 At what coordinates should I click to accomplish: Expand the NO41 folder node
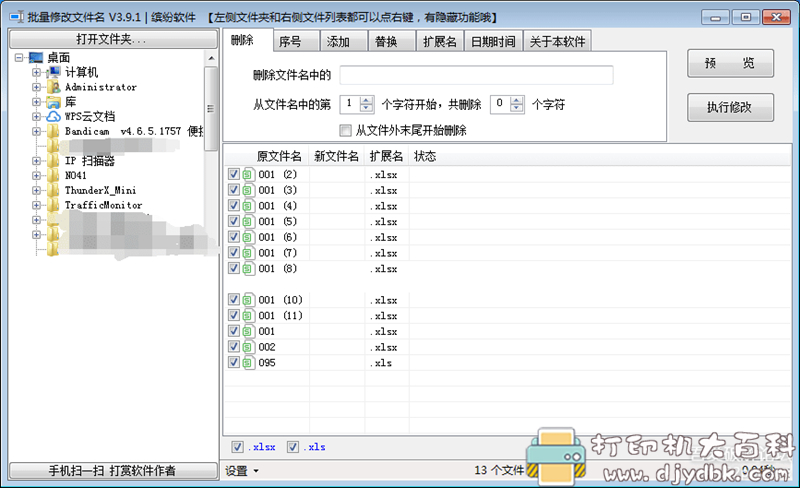tap(36, 176)
